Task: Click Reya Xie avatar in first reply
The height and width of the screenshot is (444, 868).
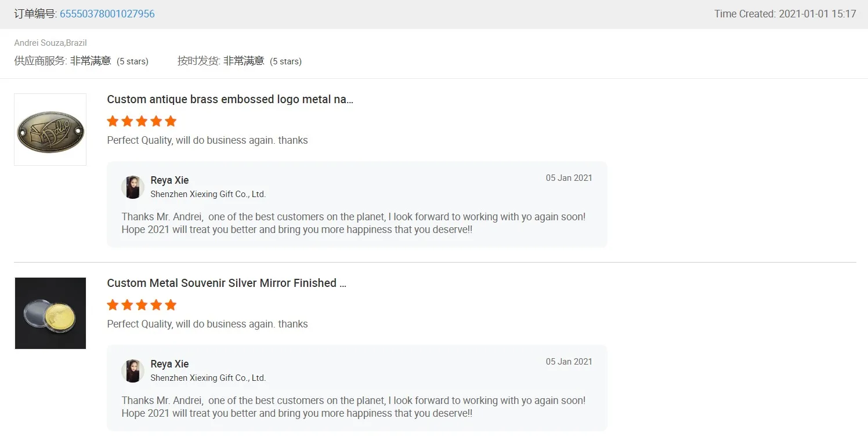Action: (133, 187)
